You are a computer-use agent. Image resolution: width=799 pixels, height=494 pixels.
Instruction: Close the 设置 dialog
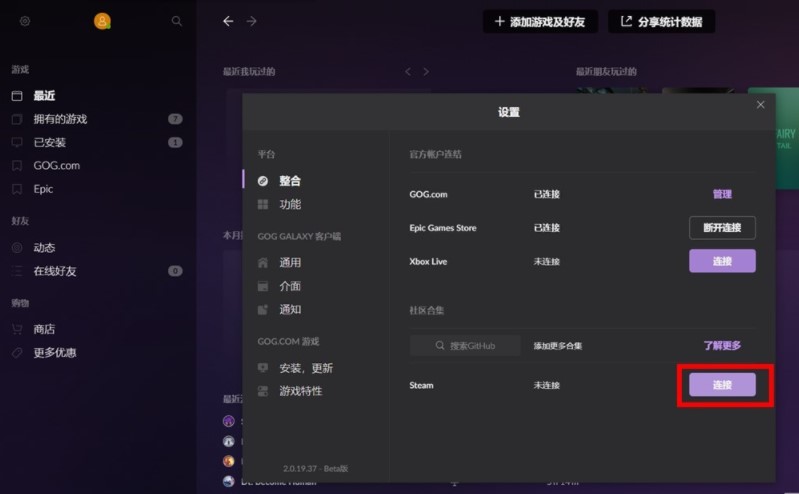[760, 105]
